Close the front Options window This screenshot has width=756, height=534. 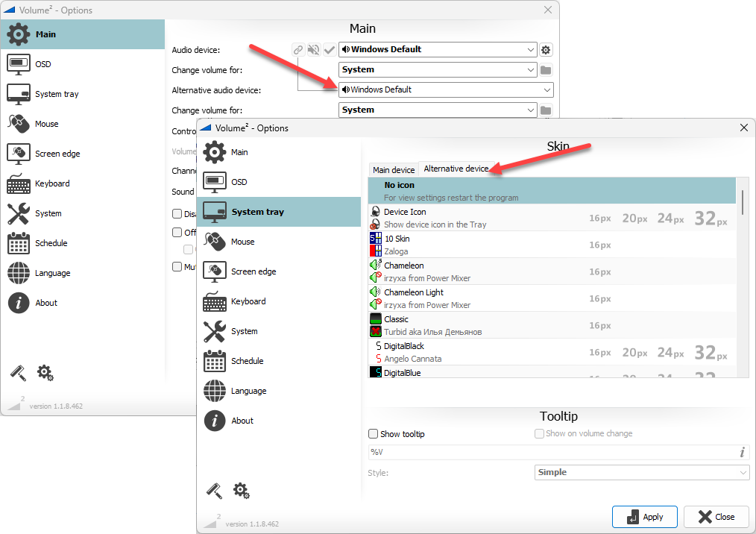(743, 128)
